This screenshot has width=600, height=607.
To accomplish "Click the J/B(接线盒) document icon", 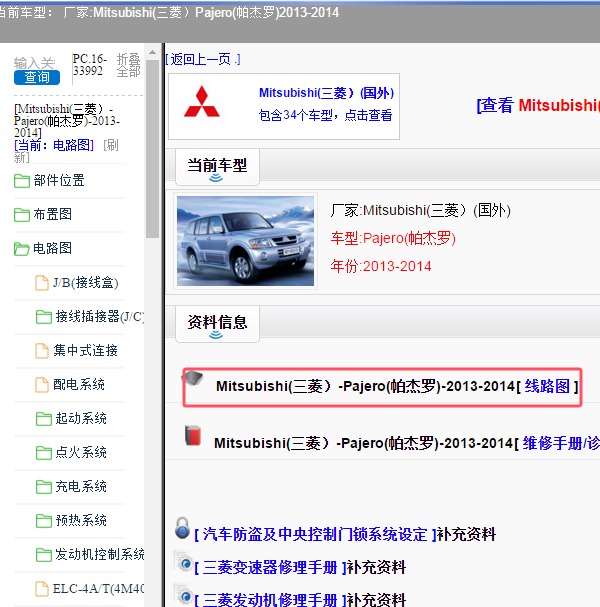I will [42, 283].
